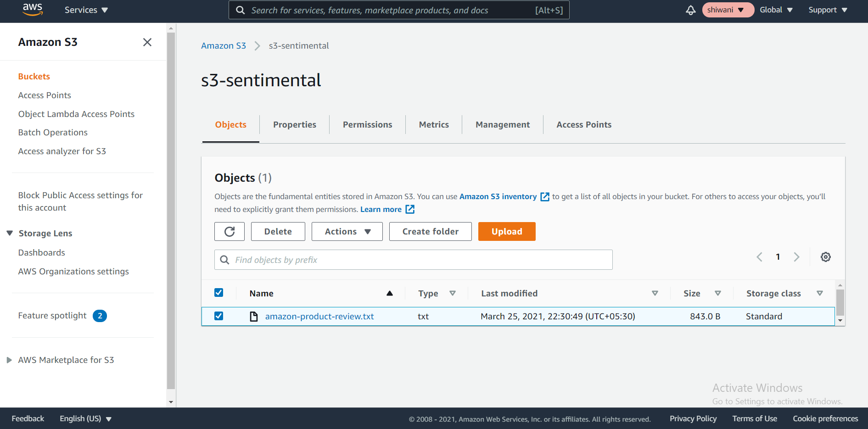Open Terms of Use footer link
The image size is (868, 429).
[x=755, y=418]
